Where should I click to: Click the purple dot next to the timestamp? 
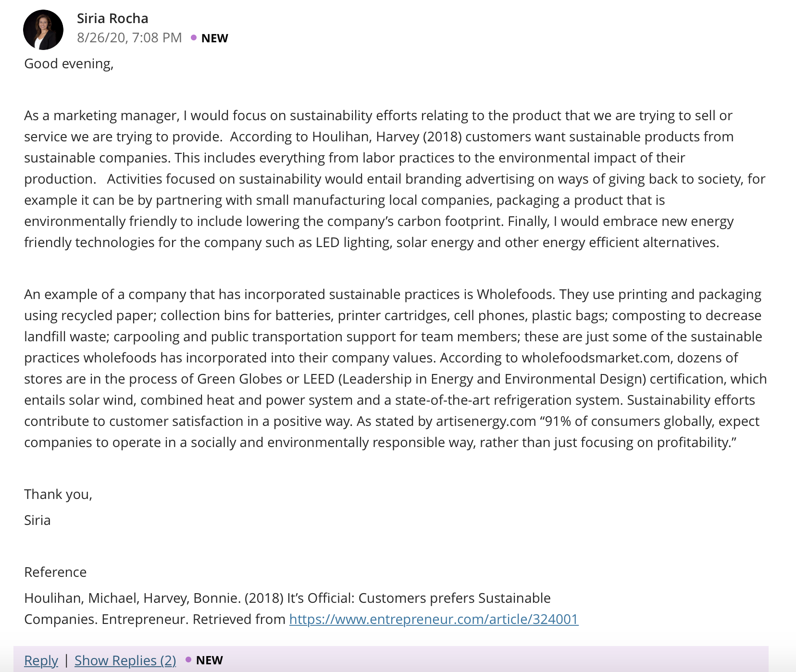click(x=194, y=37)
